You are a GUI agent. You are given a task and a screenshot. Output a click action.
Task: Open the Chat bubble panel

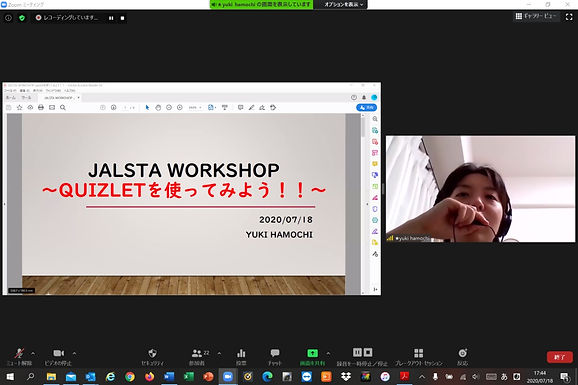coord(275,356)
